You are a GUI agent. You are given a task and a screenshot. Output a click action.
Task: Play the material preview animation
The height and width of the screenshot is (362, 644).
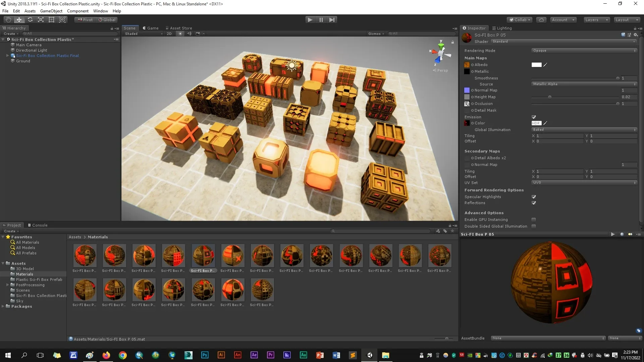[x=613, y=234]
